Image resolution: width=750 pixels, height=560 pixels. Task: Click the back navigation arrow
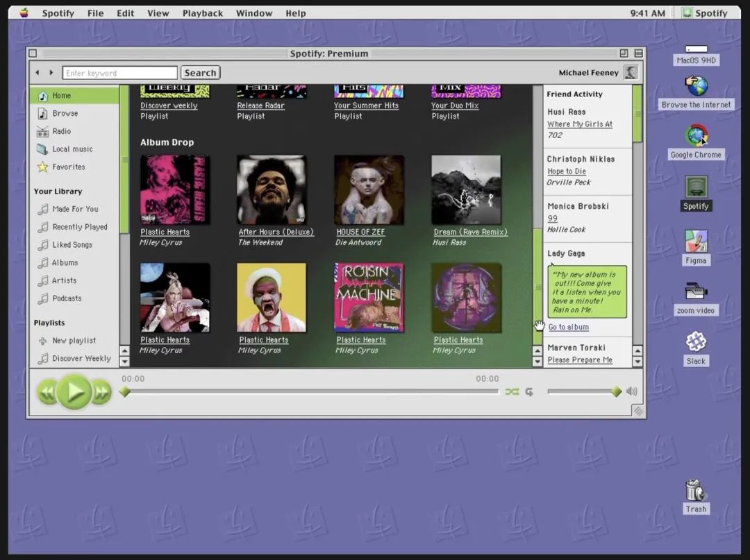click(x=37, y=73)
